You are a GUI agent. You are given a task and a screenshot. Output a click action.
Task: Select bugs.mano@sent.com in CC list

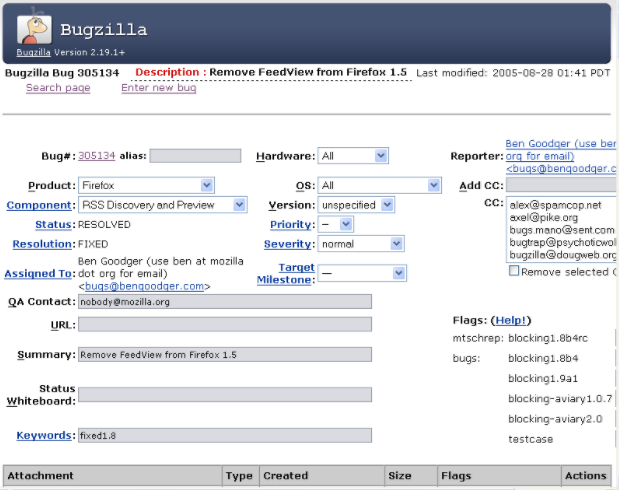coord(562,230)
